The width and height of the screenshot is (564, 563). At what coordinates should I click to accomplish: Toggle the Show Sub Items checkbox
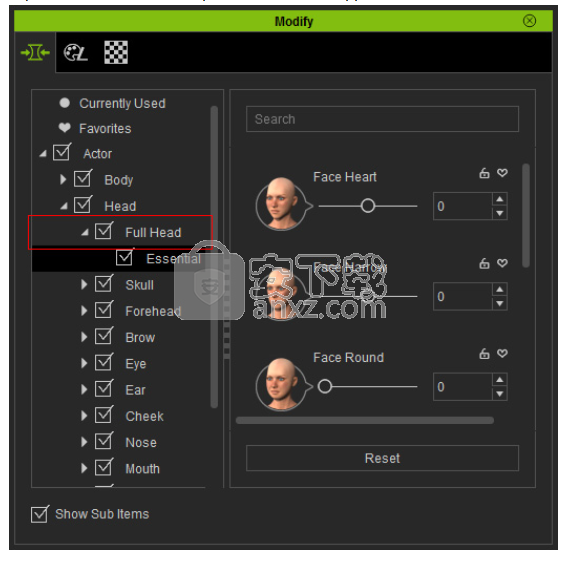click(40, 514)
